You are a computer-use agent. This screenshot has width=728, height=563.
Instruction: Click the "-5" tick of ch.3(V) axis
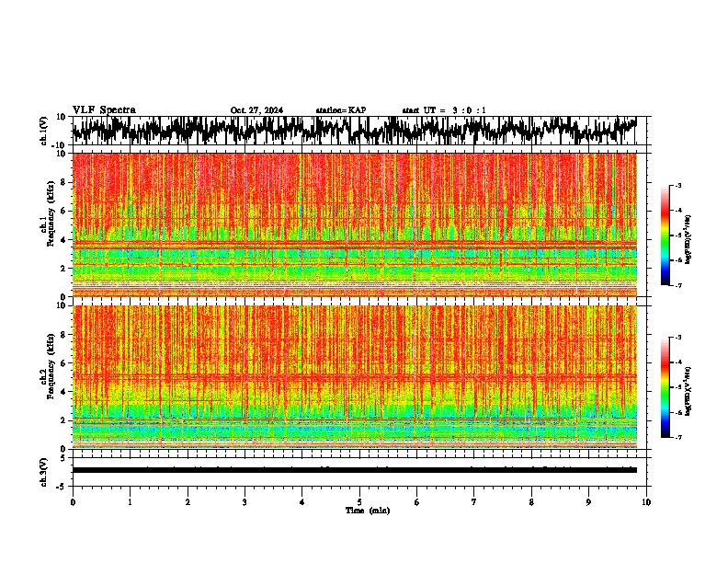pyautogui.click(x=62, y=487)
